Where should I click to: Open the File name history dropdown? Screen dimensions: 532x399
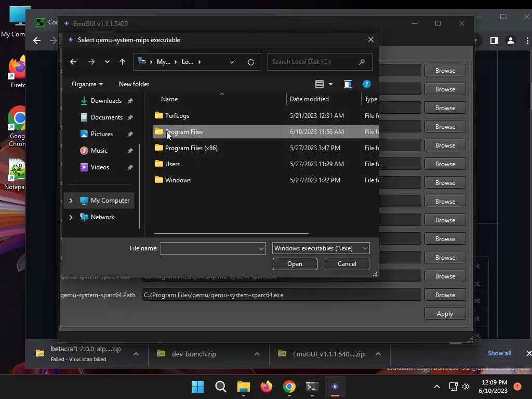(x=261, y=248)
